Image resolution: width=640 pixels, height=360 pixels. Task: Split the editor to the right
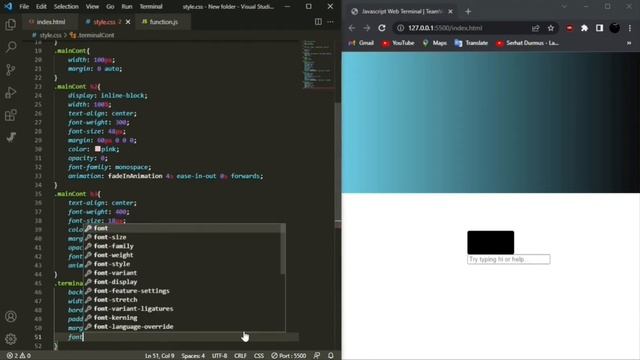click(318, 22)
